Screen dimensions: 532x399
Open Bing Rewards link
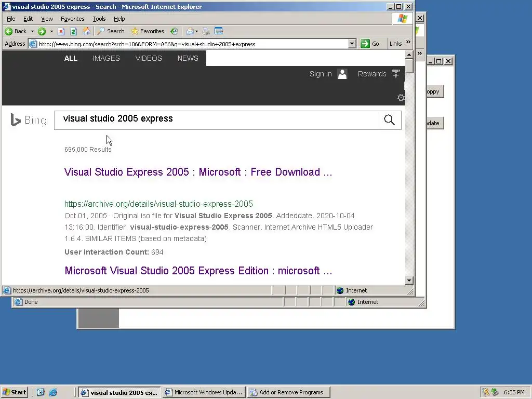click(x=372, y=74)
